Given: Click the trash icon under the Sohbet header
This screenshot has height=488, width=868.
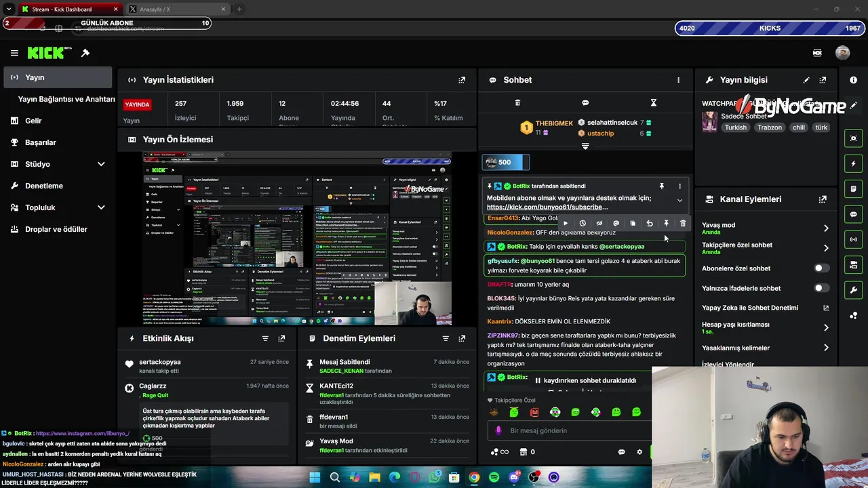Looking at the screenshot, I should click(517, 103).
